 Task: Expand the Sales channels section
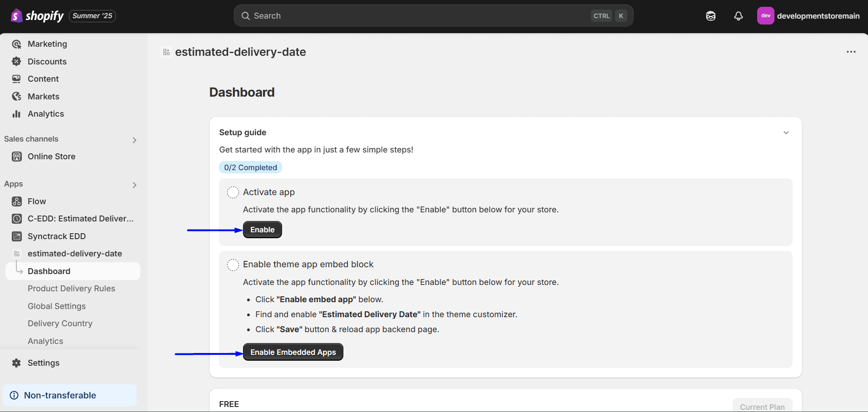134,140
